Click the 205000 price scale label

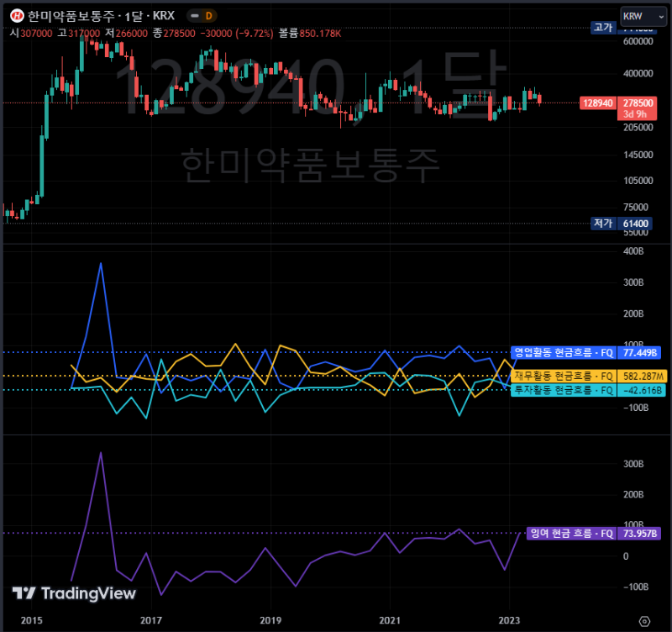[x=638, y=128]
